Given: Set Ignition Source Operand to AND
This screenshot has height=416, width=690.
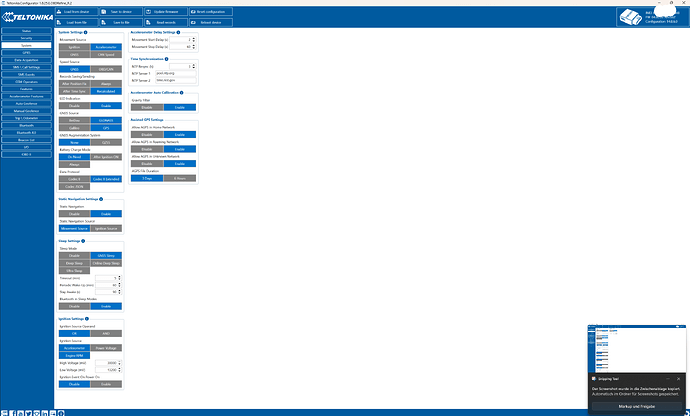Looking at the screenshot, I should point(106,334).
